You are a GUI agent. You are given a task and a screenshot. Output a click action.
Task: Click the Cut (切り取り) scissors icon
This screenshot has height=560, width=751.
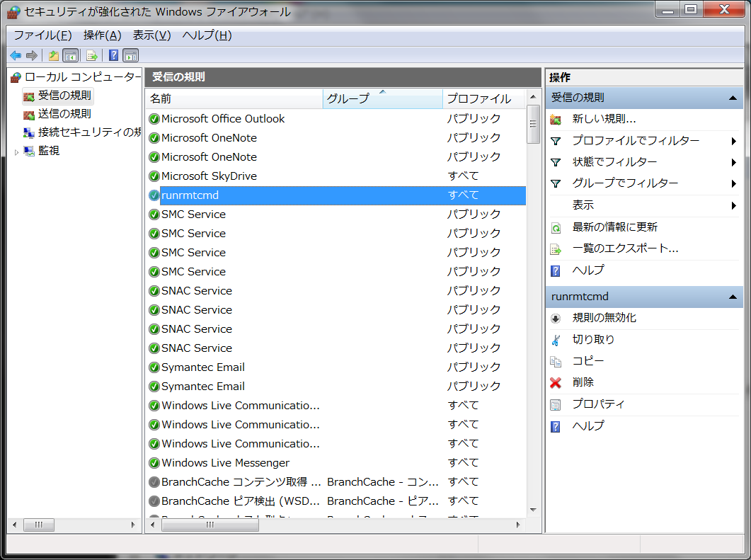(556, 340)
